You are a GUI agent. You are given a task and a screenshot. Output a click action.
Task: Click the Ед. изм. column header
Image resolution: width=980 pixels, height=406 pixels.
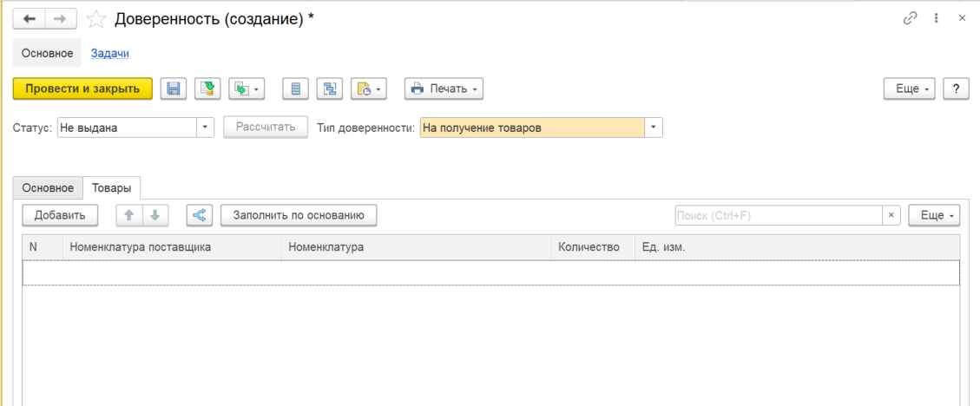(797, 247)
